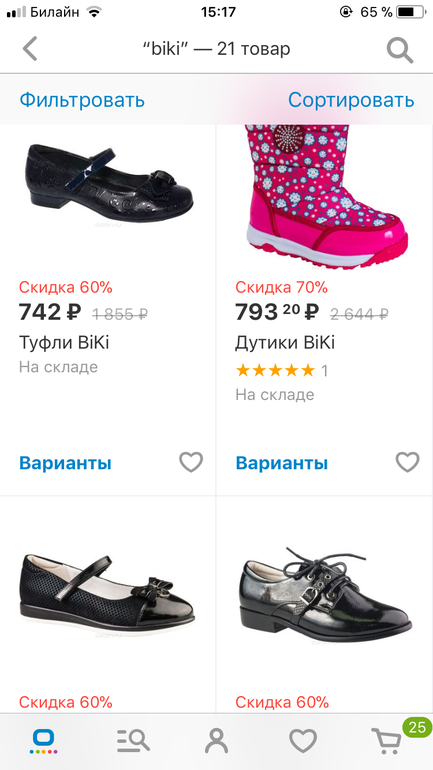The image size is (433, 770).
Task: Open profile tab icon
Action: (x=216, y=741)
